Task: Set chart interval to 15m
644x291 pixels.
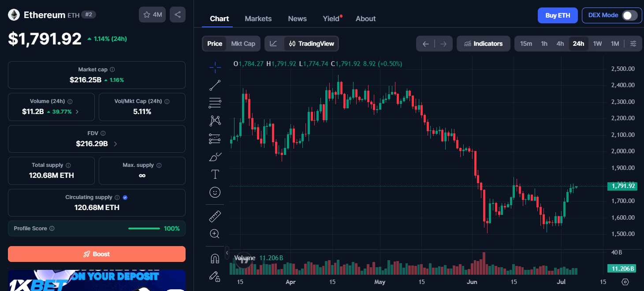Action: pyautogui.click(x=526, y=44)
